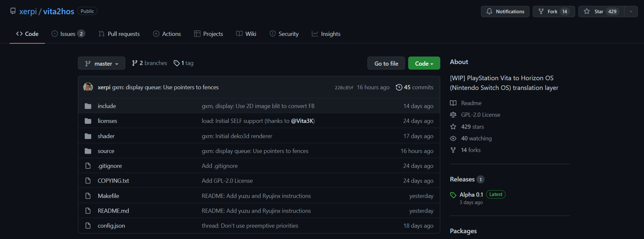Open the Security tab
The image size is (644, 239).
284,34
